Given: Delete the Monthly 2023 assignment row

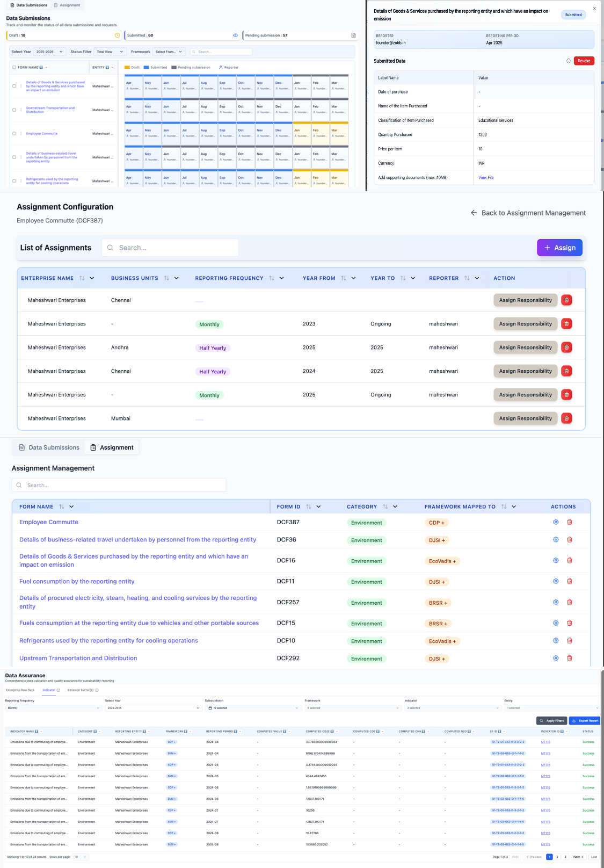Looking at the screenshot, I should pos(566,324).
